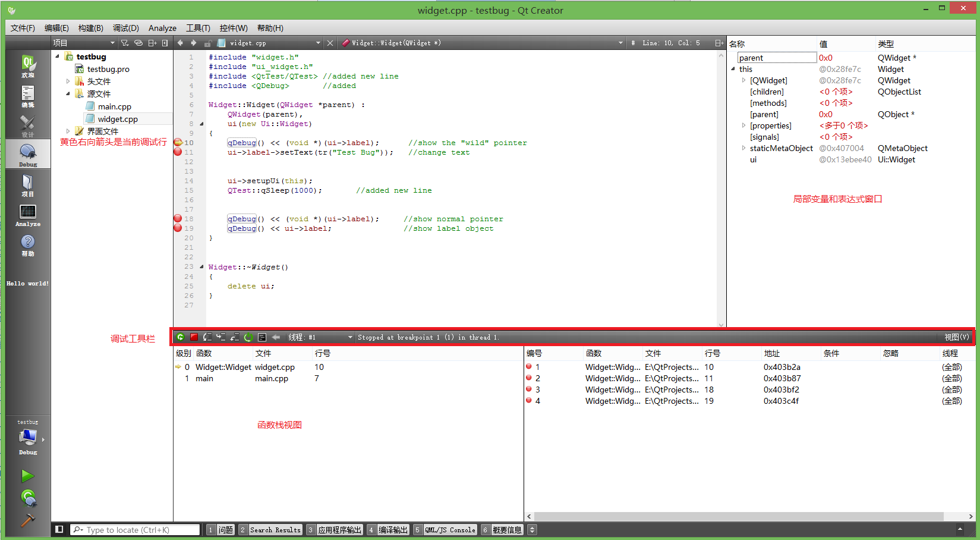Screen dimensions: 980x540
Task: Switch to Edit (编辑) mode
Action: [x=28, y=96]
